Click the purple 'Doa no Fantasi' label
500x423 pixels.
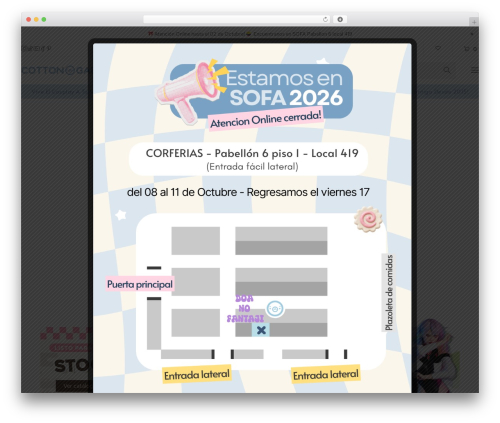pos(245,309)
